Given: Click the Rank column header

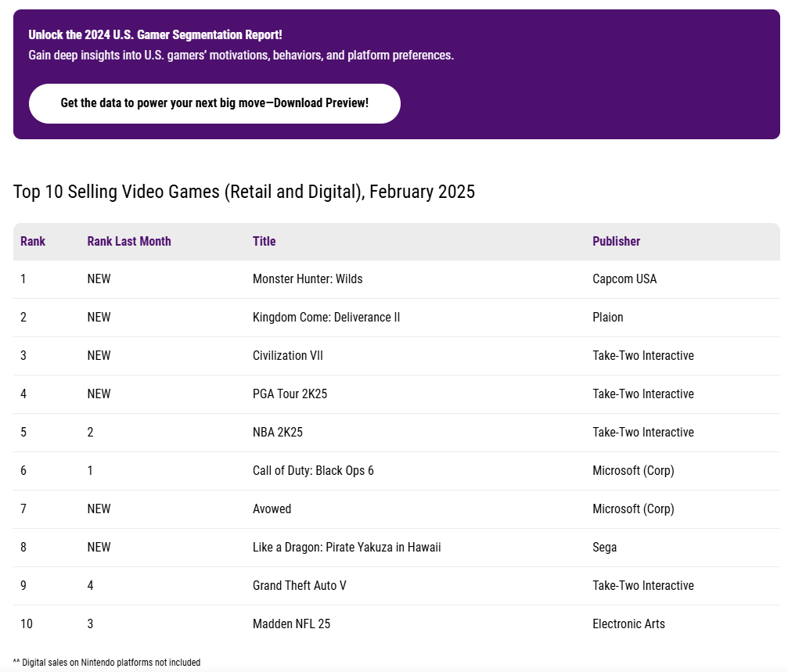Looking at the screenshot, I should coord(33,241).
